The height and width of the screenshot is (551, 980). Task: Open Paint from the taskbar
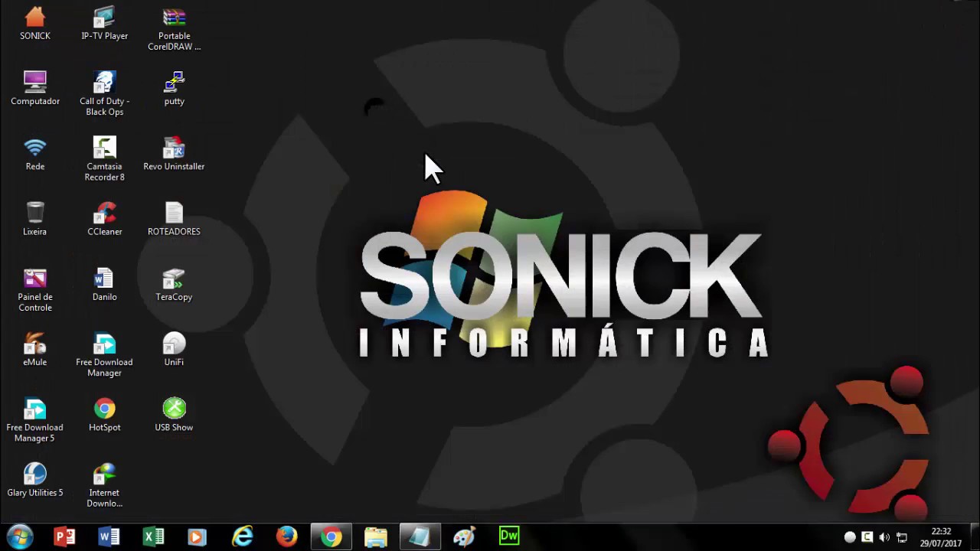tap(464, 536)
